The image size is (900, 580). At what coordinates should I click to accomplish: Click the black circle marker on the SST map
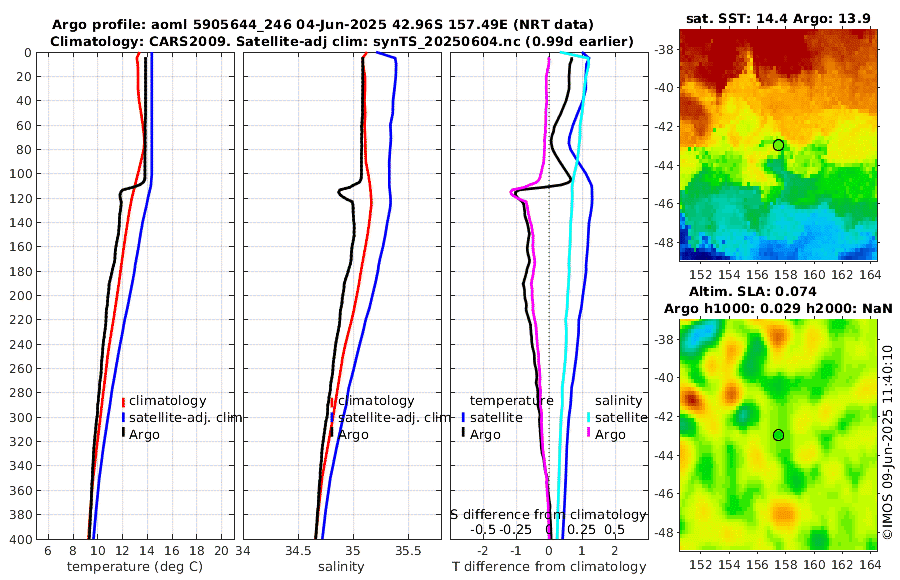pyautogui.click(x=778, y=145)
